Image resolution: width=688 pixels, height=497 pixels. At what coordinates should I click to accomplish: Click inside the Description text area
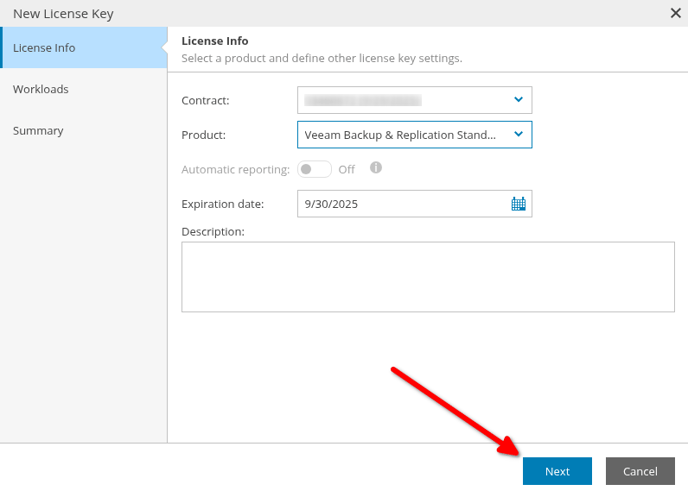pos(428,277)
